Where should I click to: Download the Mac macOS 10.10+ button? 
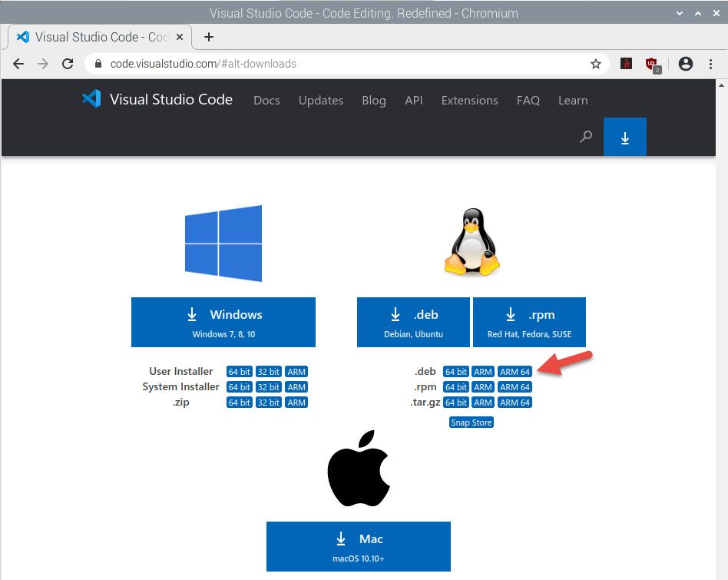pos(359,546)
